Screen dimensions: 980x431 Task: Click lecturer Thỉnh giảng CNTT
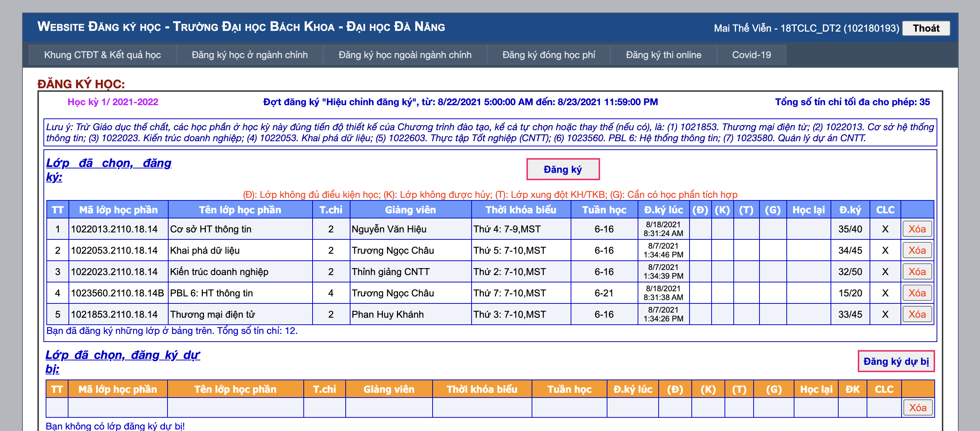[390, 272]
